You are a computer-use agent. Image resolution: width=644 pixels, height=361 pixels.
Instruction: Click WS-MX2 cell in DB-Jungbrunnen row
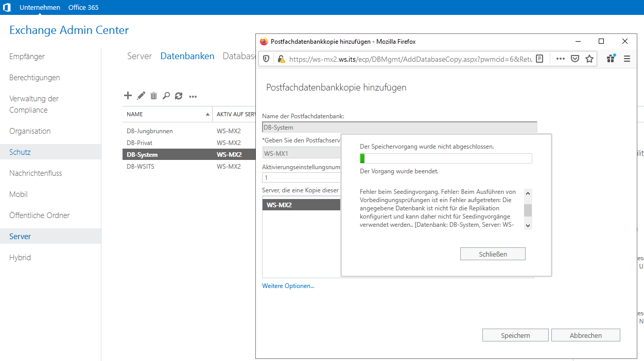coord(229,131)
